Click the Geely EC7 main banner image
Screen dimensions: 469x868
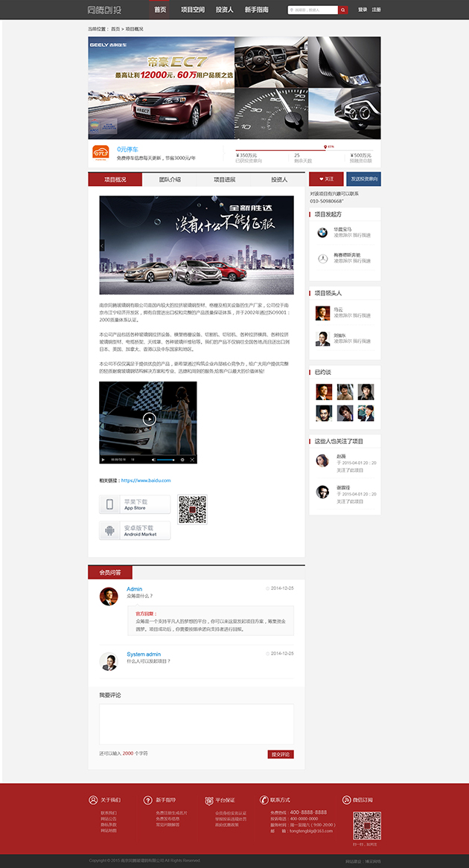click(x=162, y=88)
